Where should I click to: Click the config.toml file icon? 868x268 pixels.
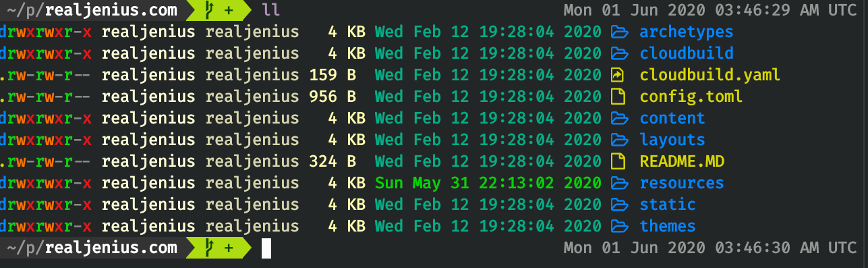pos(617,97)
